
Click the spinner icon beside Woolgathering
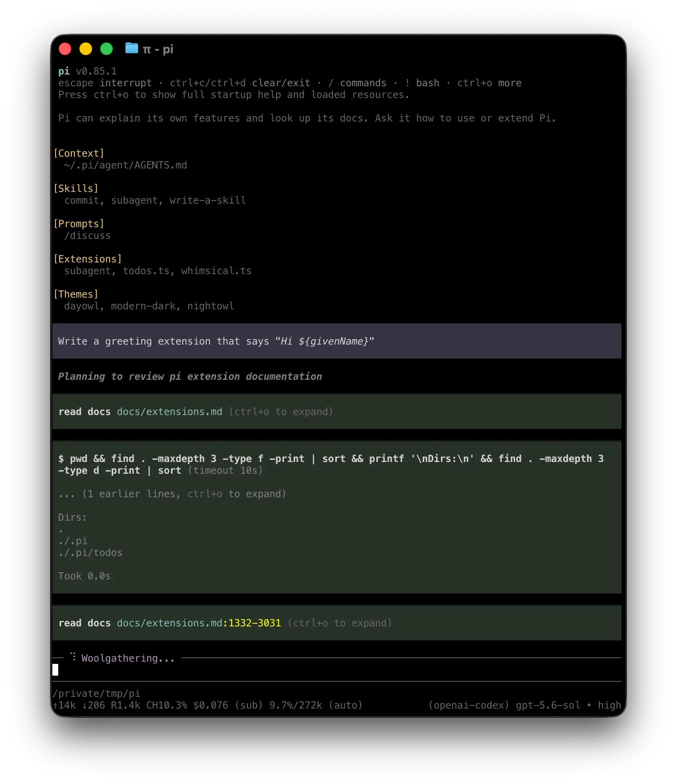pyautogui.click(x=73, y=656)
